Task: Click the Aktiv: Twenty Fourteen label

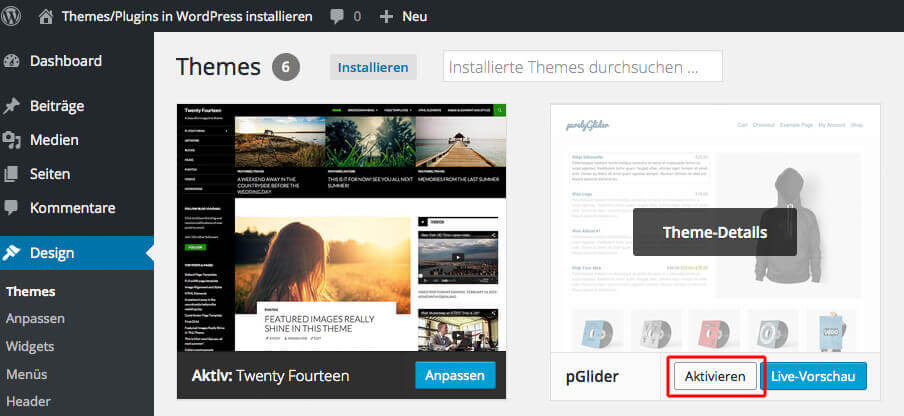Action: pos(270,376)
